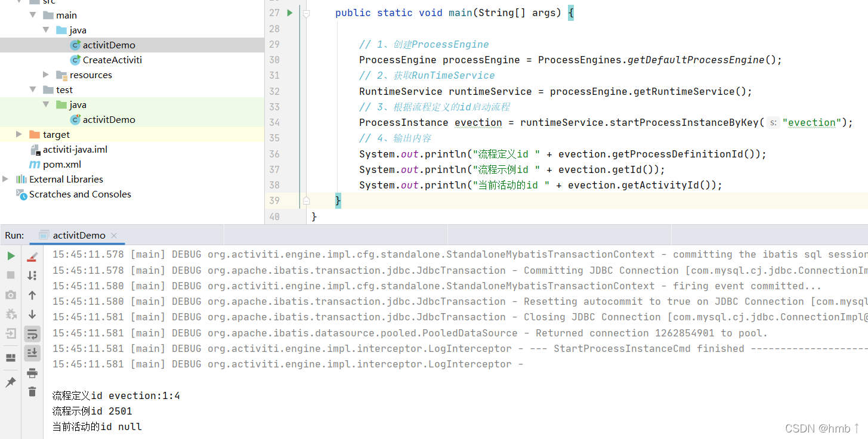Image resolution: width=868 pixels, height=439 pixels.
Task: Clear console with the trash icon
Action: [32, 392]
